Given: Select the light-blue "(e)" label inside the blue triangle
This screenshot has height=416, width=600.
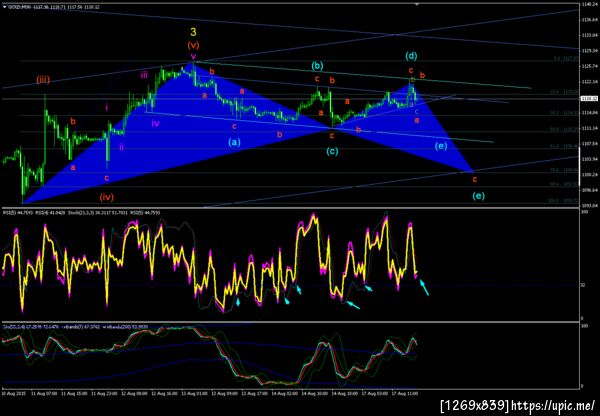Looking at the screenshot, I should [x=441, y=146].
